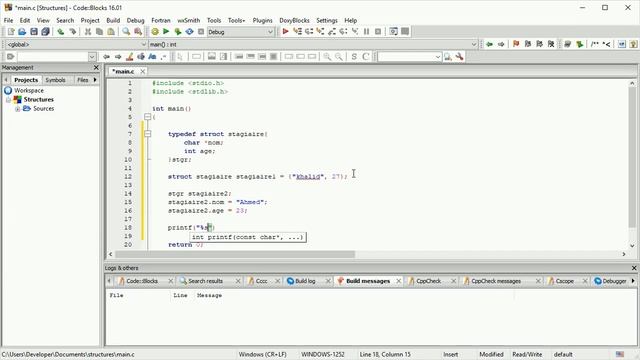Viewport: 640px width, 360px height.
Task: Switch to the Build log tab
Action: (x=305, y=281)
